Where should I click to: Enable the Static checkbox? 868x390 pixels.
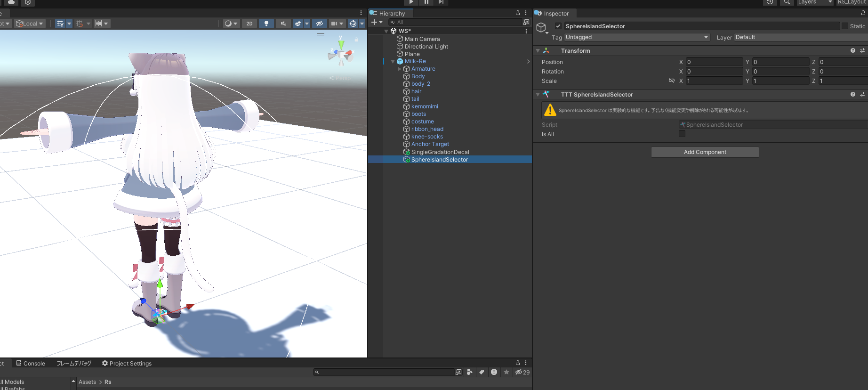tap(845, 26)
